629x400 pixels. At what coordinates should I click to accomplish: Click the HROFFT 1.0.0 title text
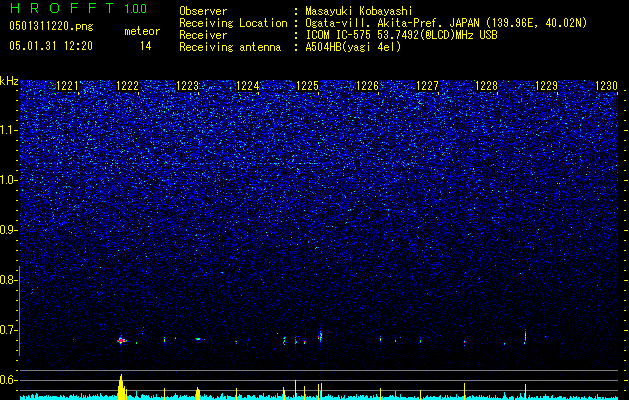pos(78,8)
